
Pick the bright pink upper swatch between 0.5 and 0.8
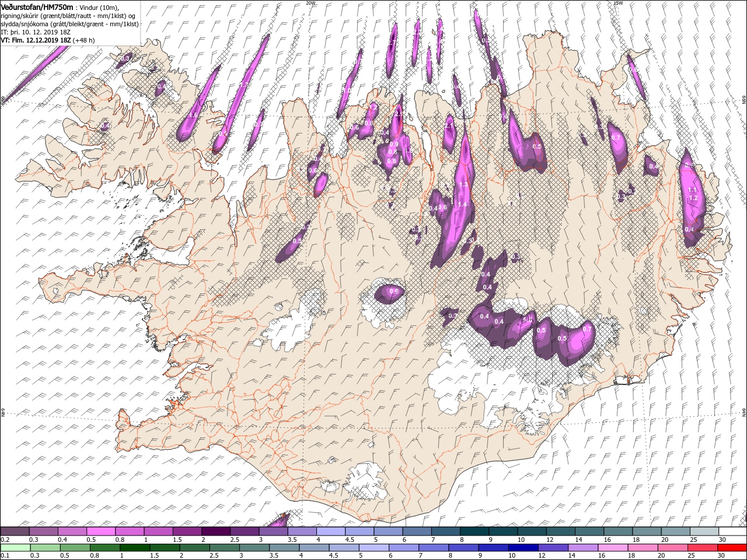(101, 531)
